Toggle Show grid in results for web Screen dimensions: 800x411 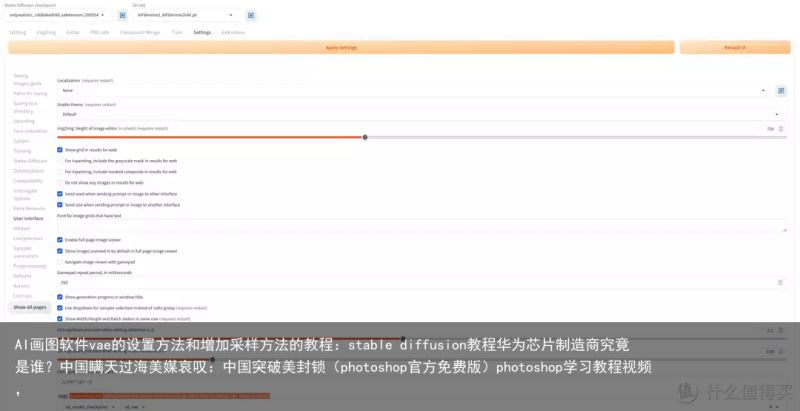click(60, 150)
